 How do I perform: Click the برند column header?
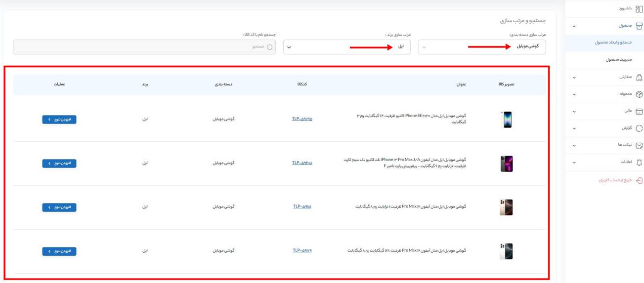(x=145, y=84)
